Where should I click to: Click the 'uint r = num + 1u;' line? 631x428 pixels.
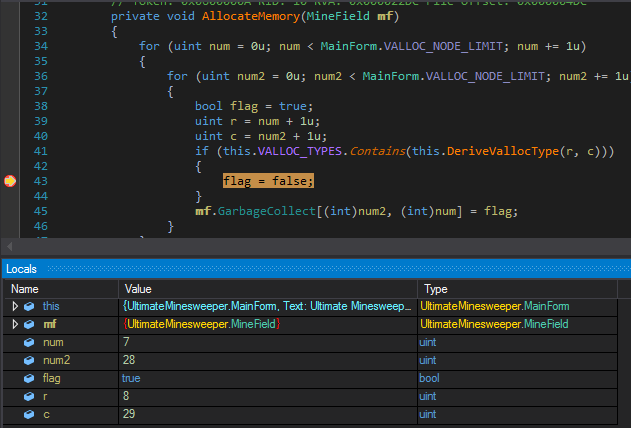(x=258, y=121)
